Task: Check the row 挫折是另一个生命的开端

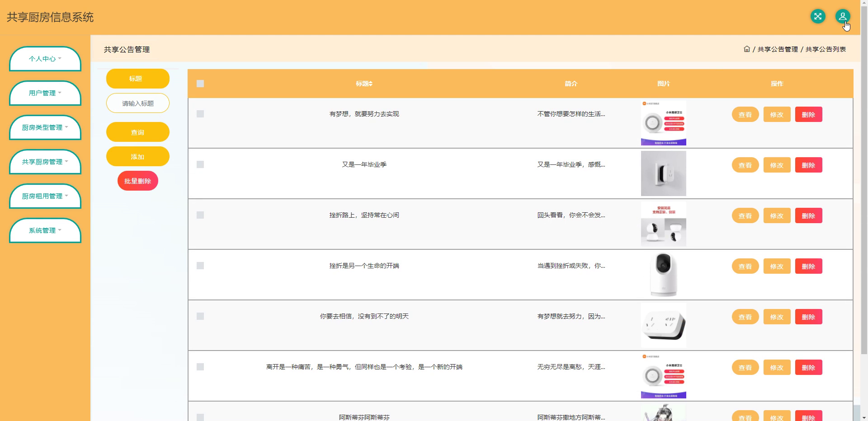Action: coord(200,266)
